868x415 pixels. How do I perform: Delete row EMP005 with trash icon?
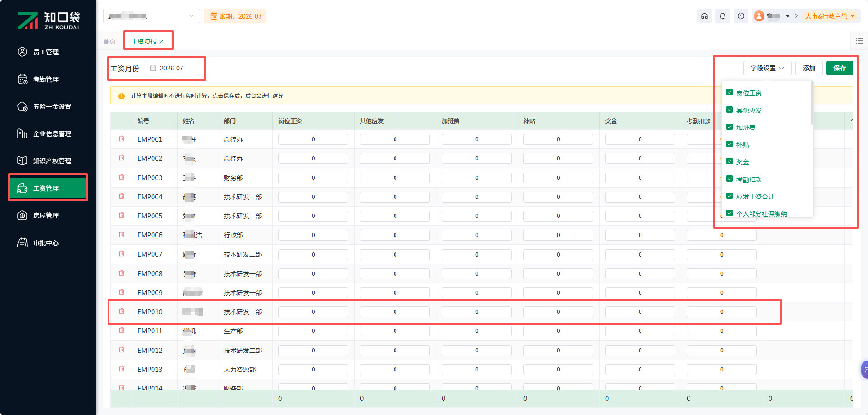coord(122,215)
